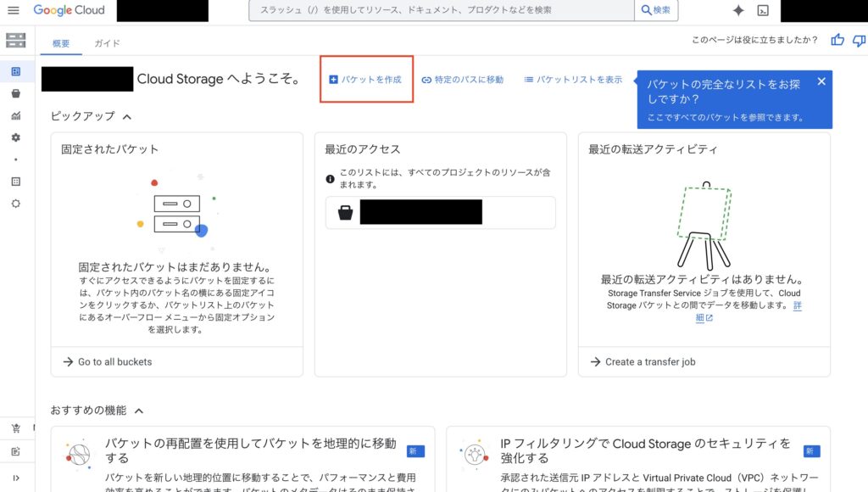868x492 pixels.
Task: Open the hamburger navigation menu
Action: pyautogui.click(x=13, y=10)
